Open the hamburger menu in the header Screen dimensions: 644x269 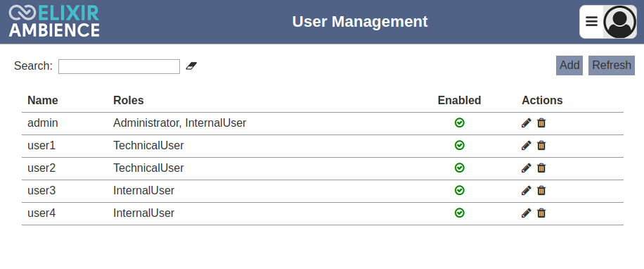point(591,21)
